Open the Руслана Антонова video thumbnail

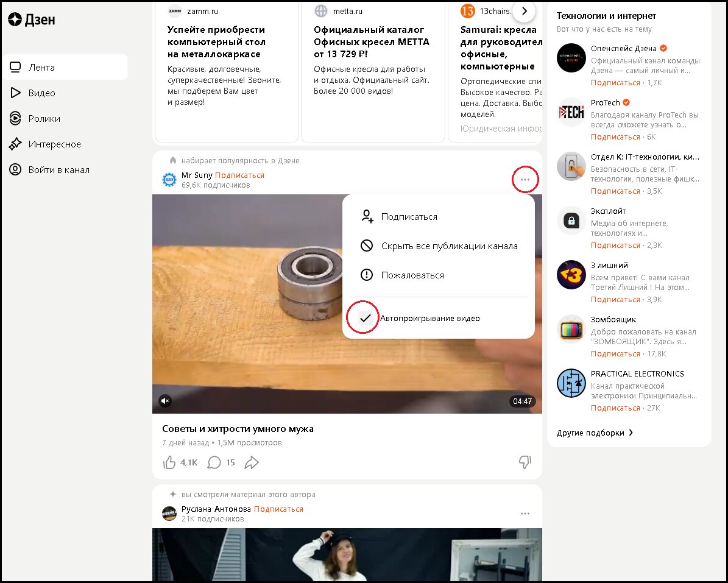(x=347, y=554)
